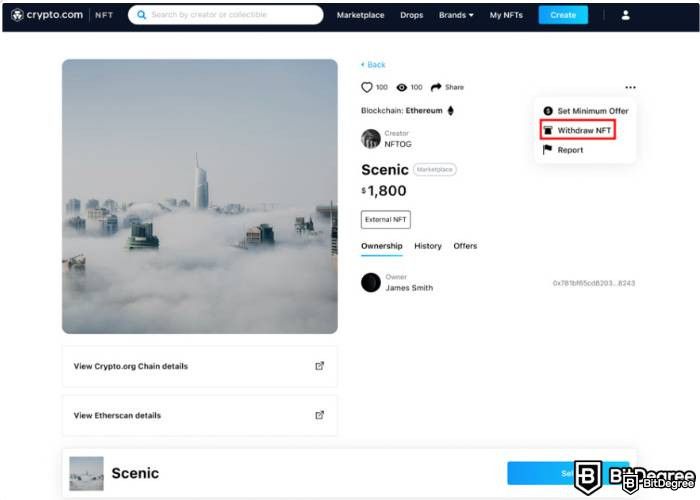Viewport: 700px width, 500px height.
Task: Click external link icon for Crypto.org Chain
Action: 320,366
